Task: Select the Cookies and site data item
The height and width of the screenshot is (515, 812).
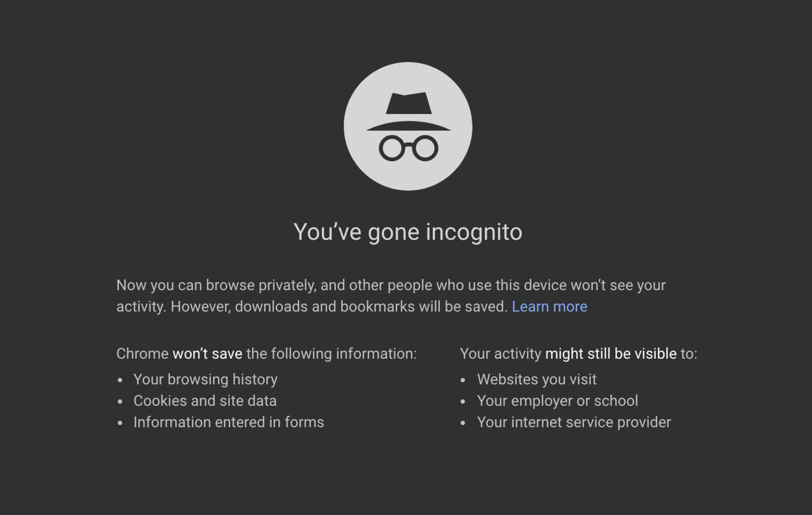Action: coord(205,401)
